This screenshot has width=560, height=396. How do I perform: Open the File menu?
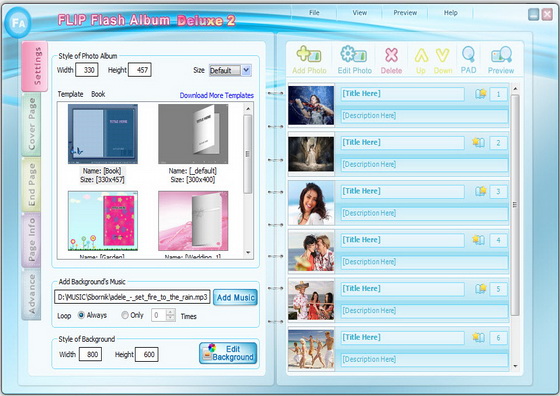[x=314, y=13]
